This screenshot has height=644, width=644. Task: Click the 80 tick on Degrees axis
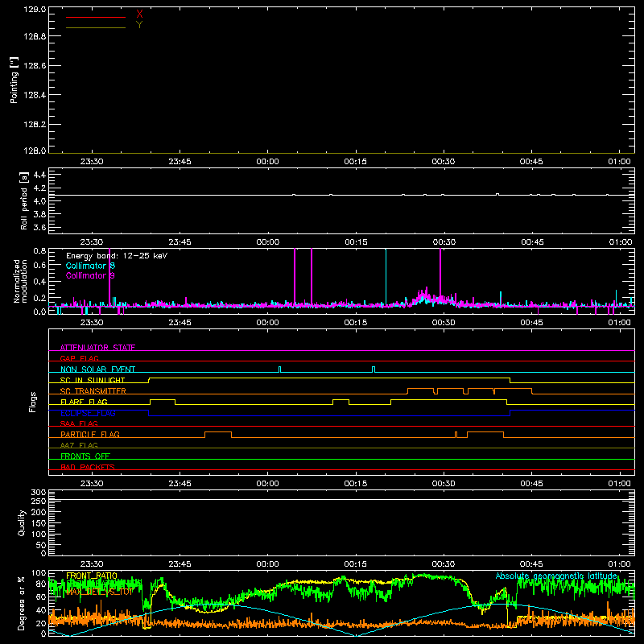[41, 584]
